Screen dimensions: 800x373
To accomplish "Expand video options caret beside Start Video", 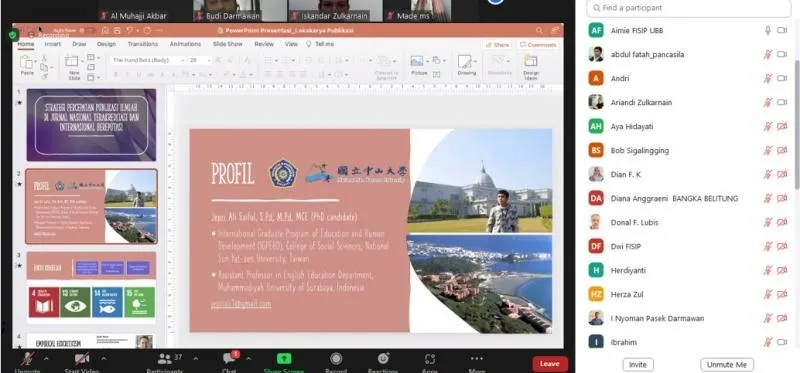I will coord(104,359).
